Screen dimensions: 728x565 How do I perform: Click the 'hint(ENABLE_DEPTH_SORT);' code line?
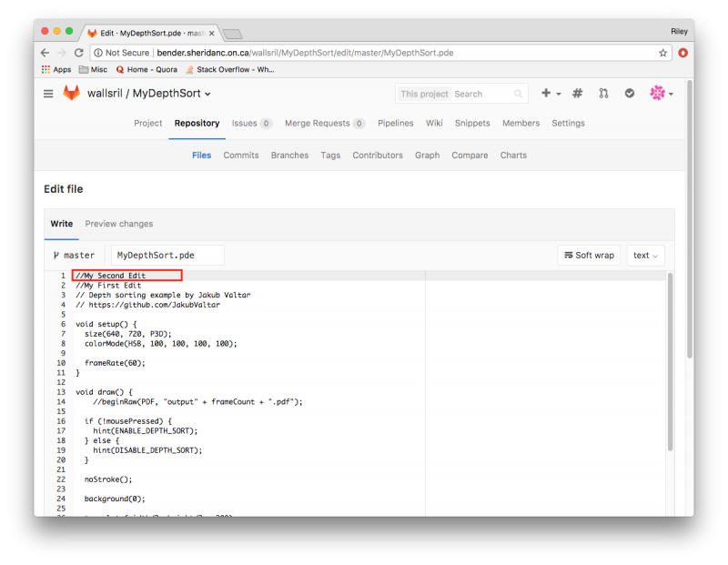click(146, 431)
